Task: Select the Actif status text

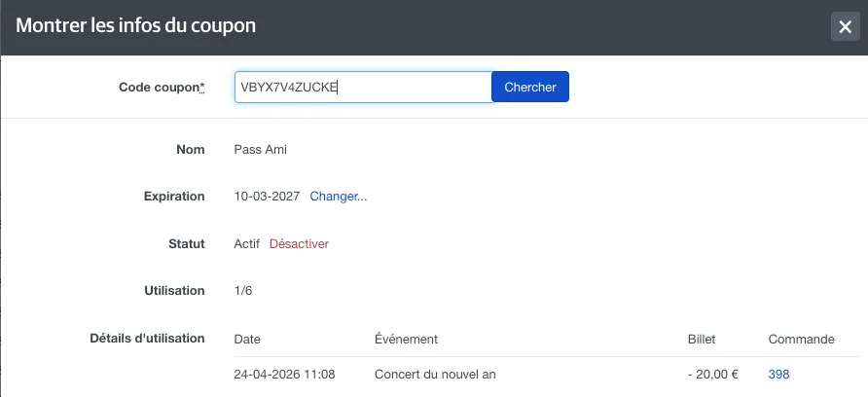Action: click(x=247, y=244)
